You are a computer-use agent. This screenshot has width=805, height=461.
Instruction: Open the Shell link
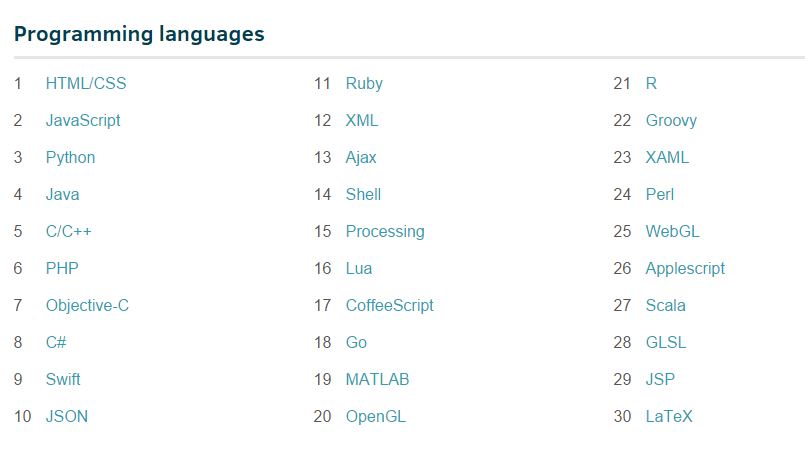click(x=363, y=195)
